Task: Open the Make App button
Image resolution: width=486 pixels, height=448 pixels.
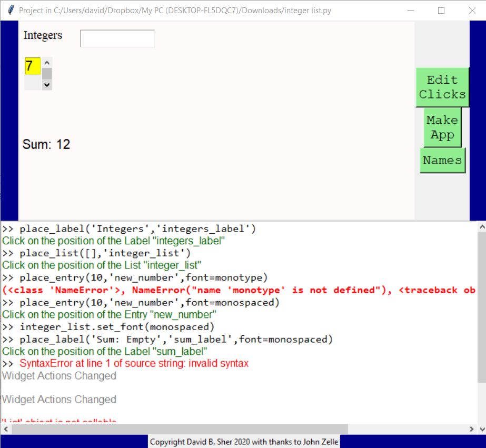Action: pos(442,127)
